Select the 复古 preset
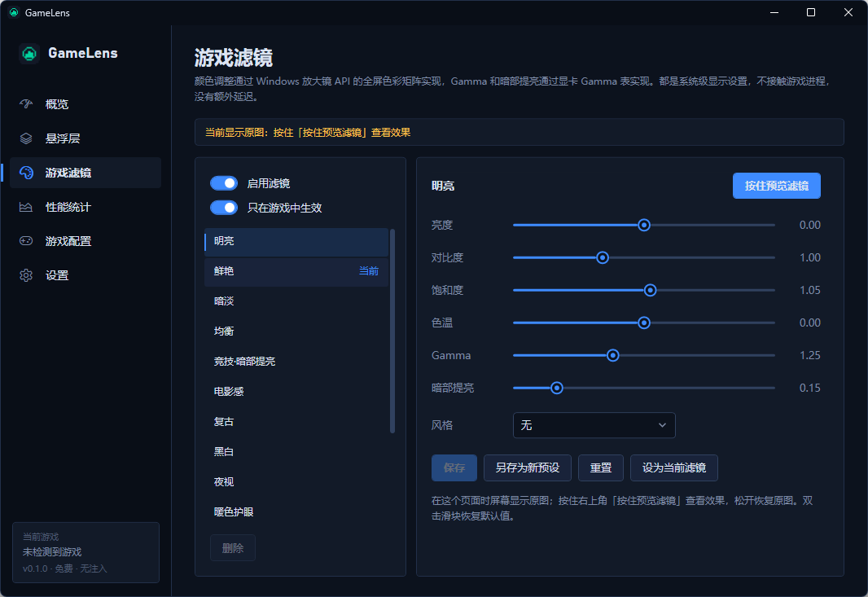The height and width of the screenshot is (597, 868). coord(296,422)
